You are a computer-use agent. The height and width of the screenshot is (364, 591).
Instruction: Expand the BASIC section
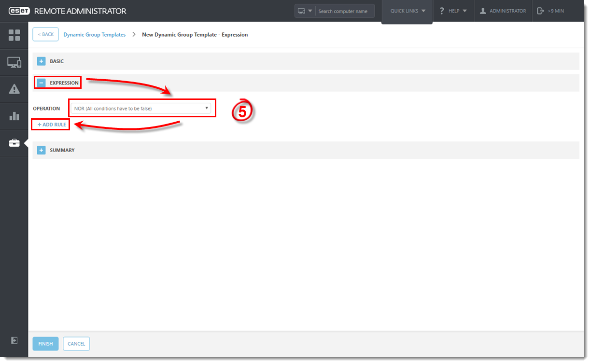pos(41,61)
